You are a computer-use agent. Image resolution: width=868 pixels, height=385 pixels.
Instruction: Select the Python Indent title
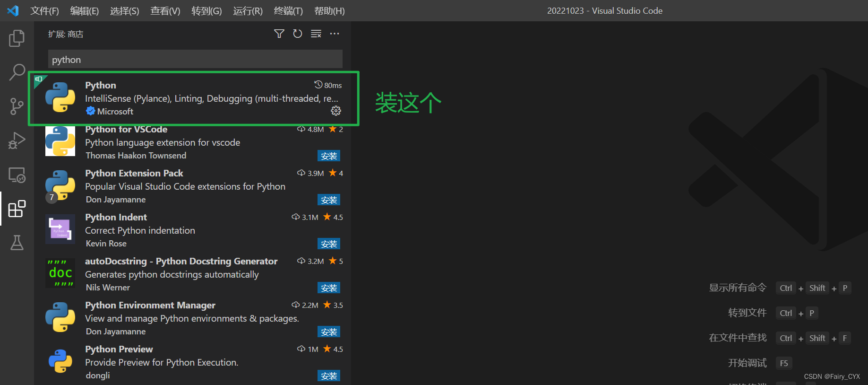[x=116, y=217]
